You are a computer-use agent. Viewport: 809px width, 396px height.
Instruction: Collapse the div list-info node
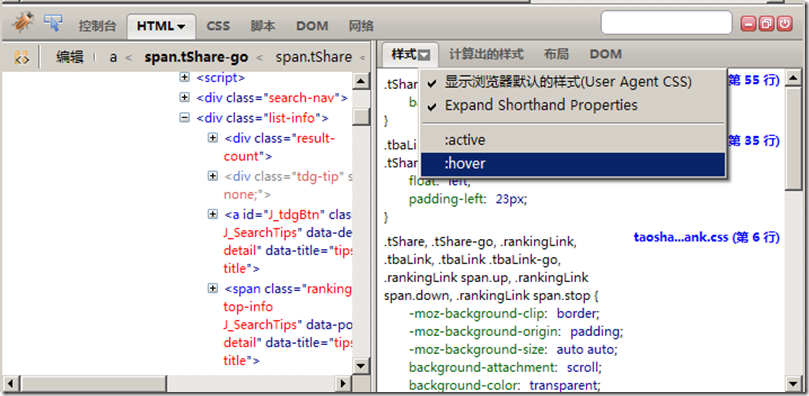point(184,118)
